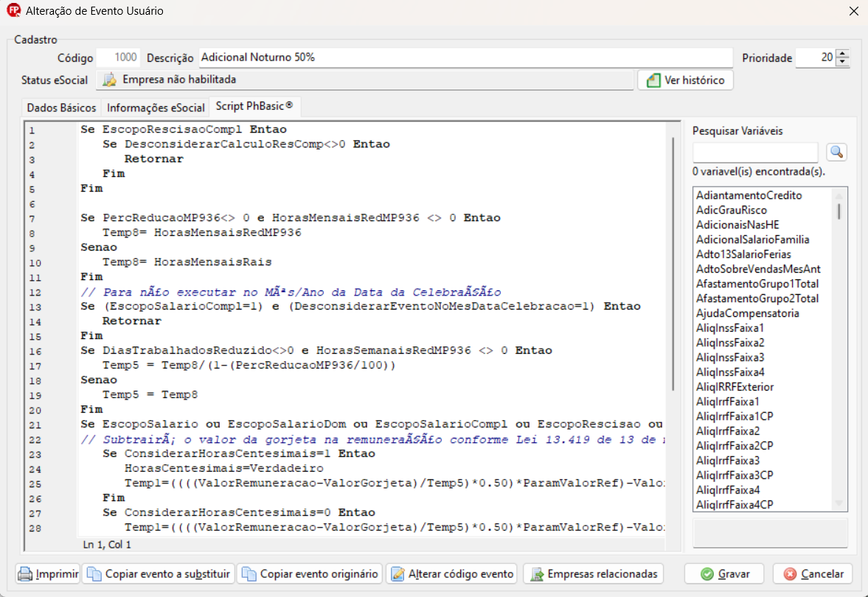Screen dimensions: 868x597
Task: Click the Prioridade value field
Action: point(816,57)
